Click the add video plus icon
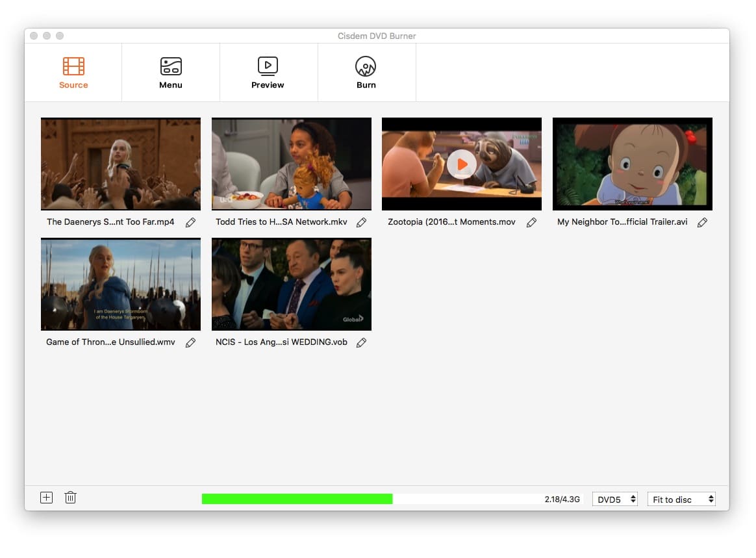 (x=46, y=497)
